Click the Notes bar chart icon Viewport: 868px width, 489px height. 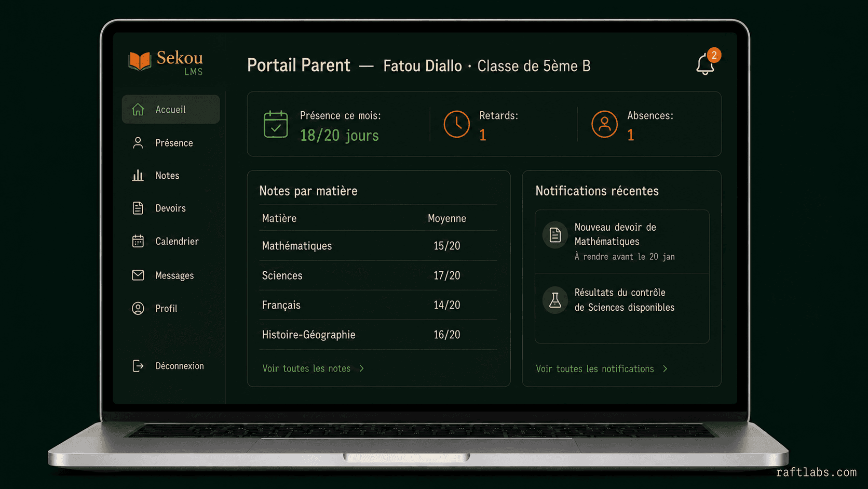(138, 176)
